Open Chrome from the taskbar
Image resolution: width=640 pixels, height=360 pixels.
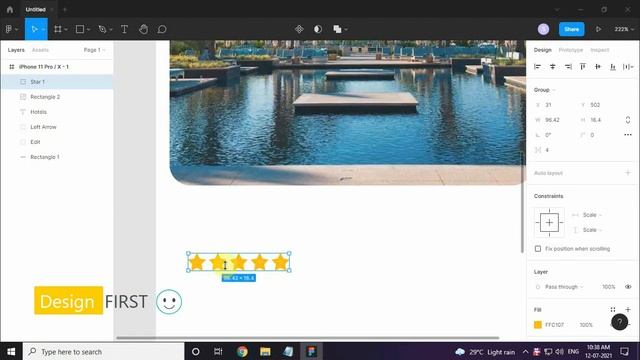coord(242,351)
